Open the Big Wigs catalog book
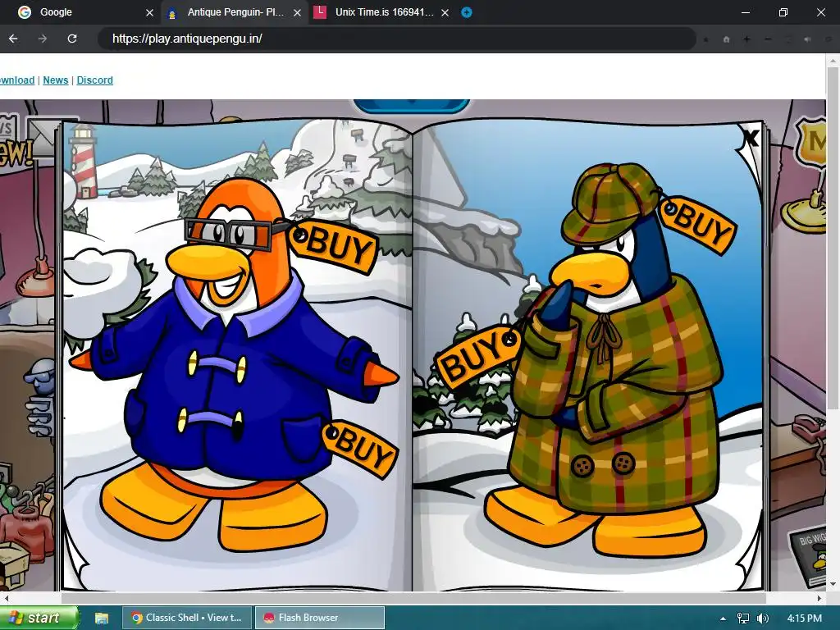 (809, 555)
